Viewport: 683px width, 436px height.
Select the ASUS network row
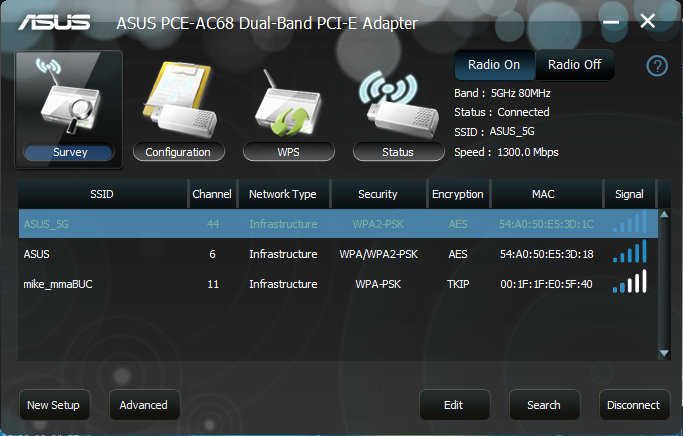pos(338,254)
